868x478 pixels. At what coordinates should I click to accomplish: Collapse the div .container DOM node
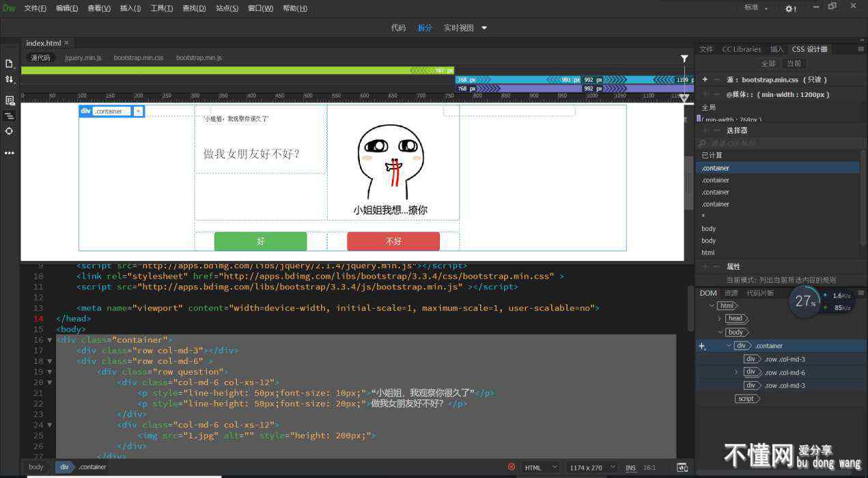tap(729, 346)
